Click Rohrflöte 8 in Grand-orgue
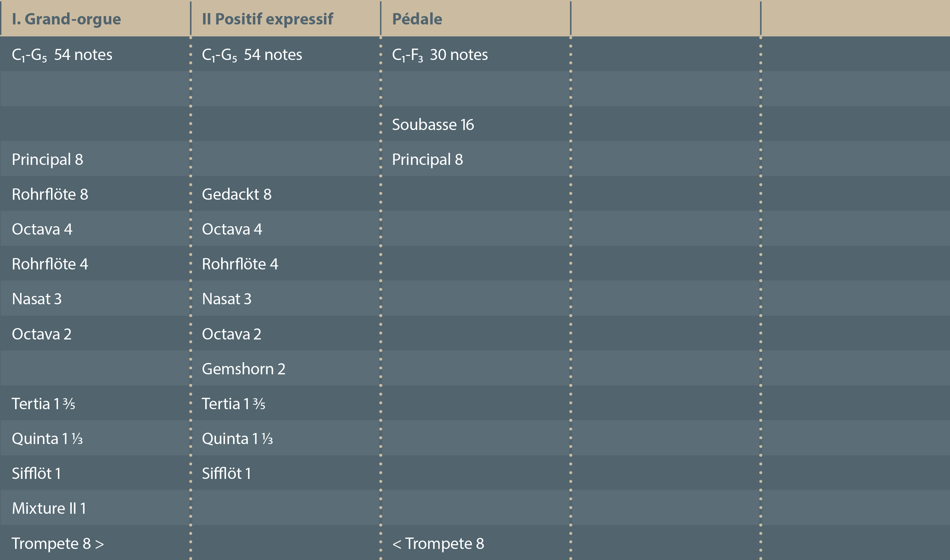Image resolution: width=950 pixels, height=560 pixels. point(50,194)
